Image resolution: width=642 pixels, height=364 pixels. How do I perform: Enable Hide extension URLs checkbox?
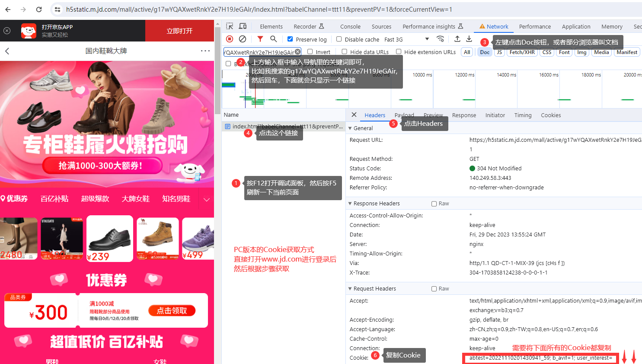tap(399, 52)
